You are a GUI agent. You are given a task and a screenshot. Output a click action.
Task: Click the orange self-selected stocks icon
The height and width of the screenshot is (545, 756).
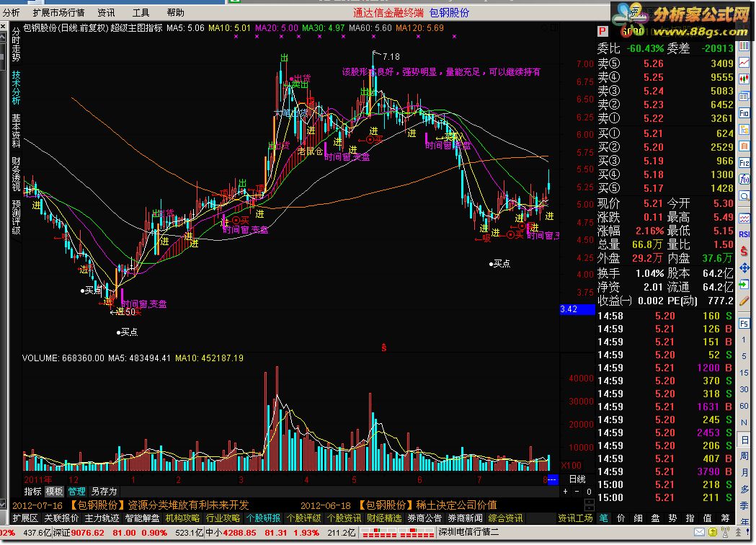tap(744, 146)
